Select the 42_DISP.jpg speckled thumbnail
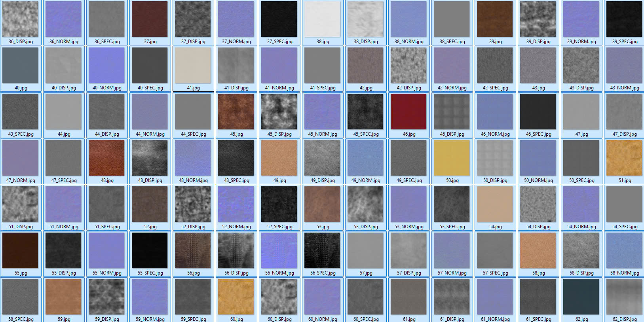Image resolution: width=644 pixels, height=322 pixels. click(409, 65)
